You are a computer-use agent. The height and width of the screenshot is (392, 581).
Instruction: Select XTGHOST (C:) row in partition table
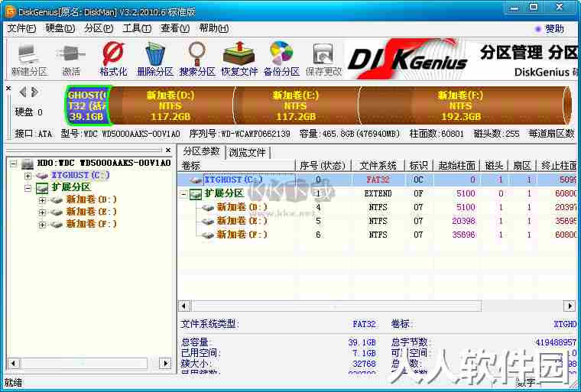click(x=378, y=180)
